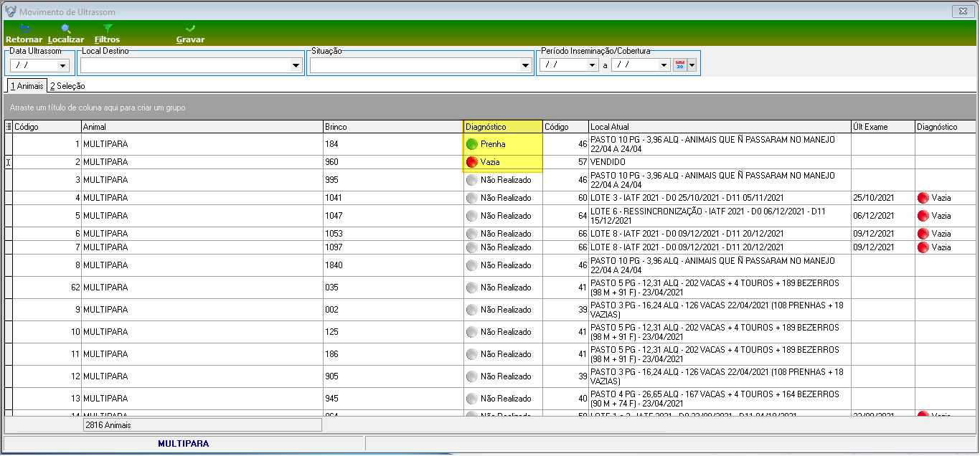Open the Situação dropdown
The height and width of the screenshot is (456, 980).
point(526,66)
